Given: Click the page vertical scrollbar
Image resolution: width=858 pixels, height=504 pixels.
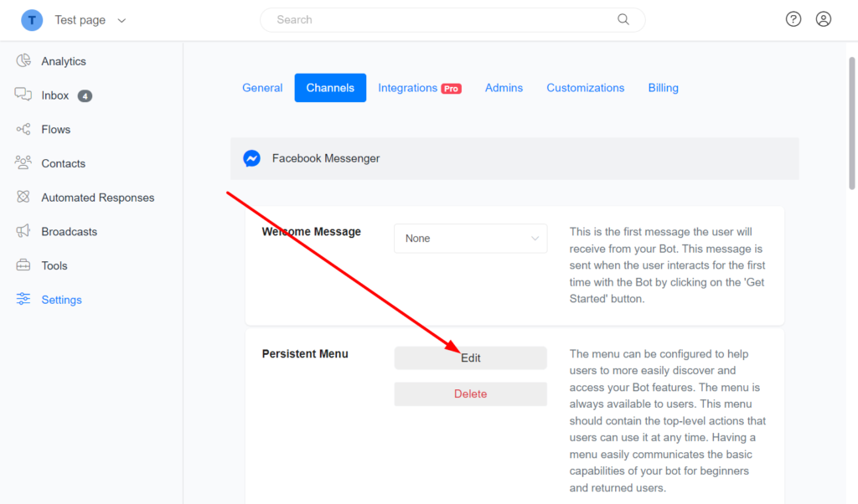Looking at the screenshot, I should [852, 126].
